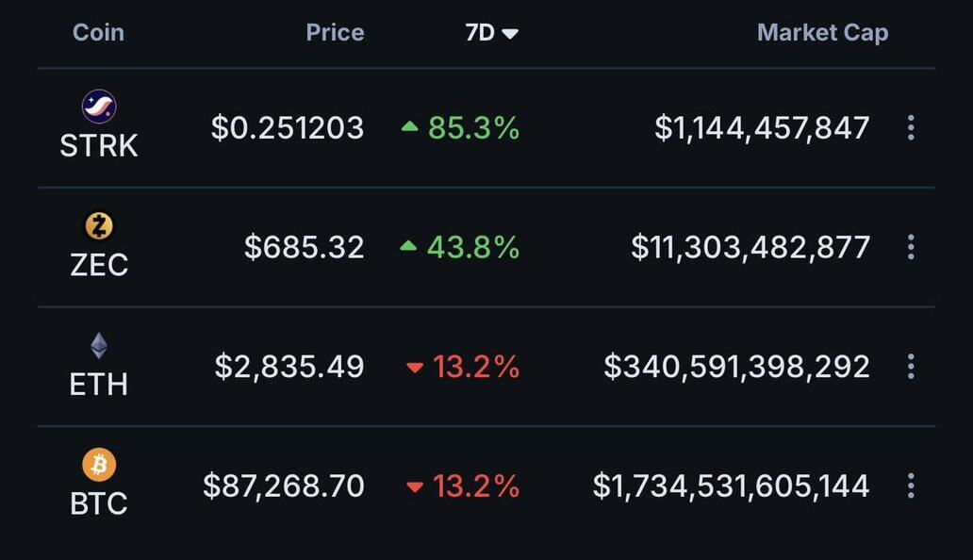This screenshot has width=973, height=560.
Task: Open the ETH ticker link
Action: (99, 385)
